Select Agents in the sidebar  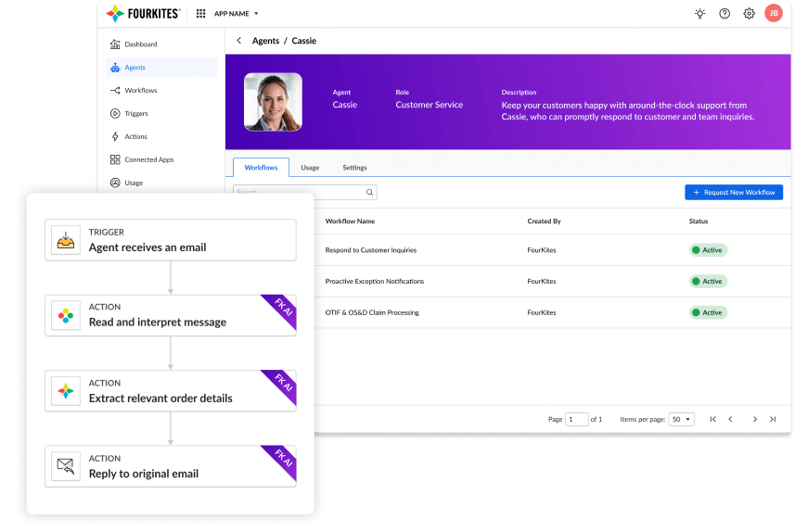pos(161,68)
